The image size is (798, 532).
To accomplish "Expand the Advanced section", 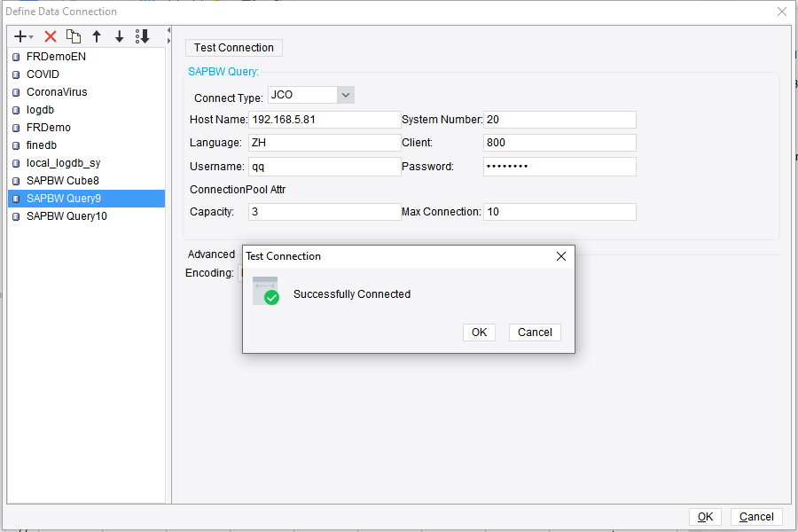I will 211,254.
